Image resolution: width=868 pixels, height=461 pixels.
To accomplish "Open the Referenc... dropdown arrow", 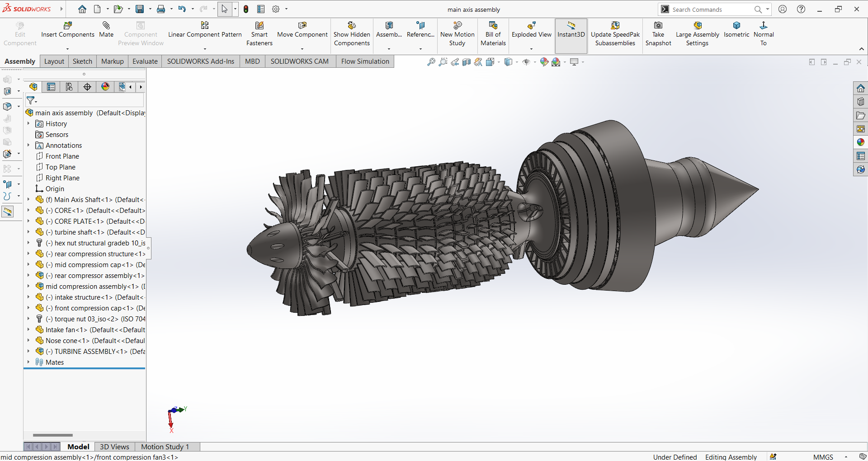I will pos(420,49).
